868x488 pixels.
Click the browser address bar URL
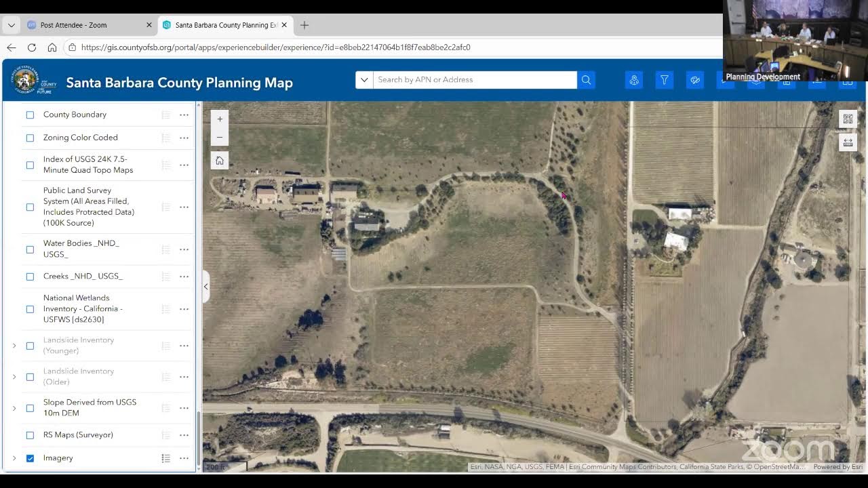tap(275, 47)
